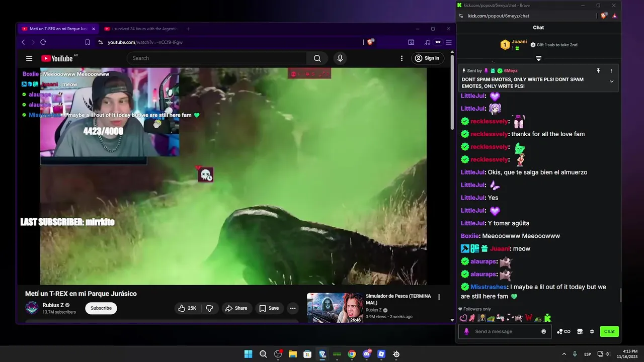Open the YouTube guide hamburger menu

pos(29,58)
